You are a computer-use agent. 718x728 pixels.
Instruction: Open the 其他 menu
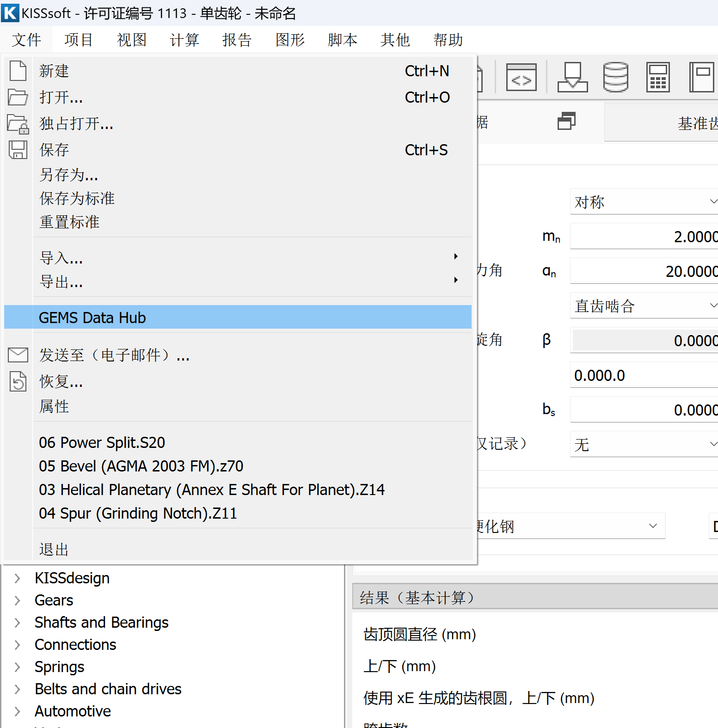pyautogui.click(x=395, y=40)
